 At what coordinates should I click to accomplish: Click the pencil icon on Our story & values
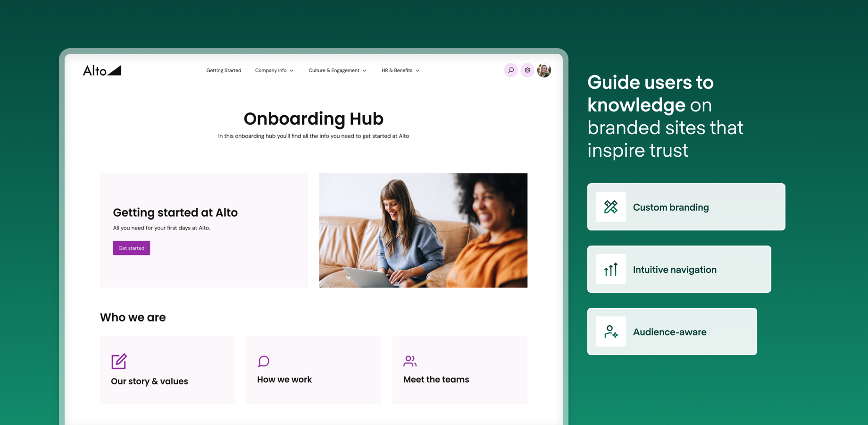pos(118,362)
